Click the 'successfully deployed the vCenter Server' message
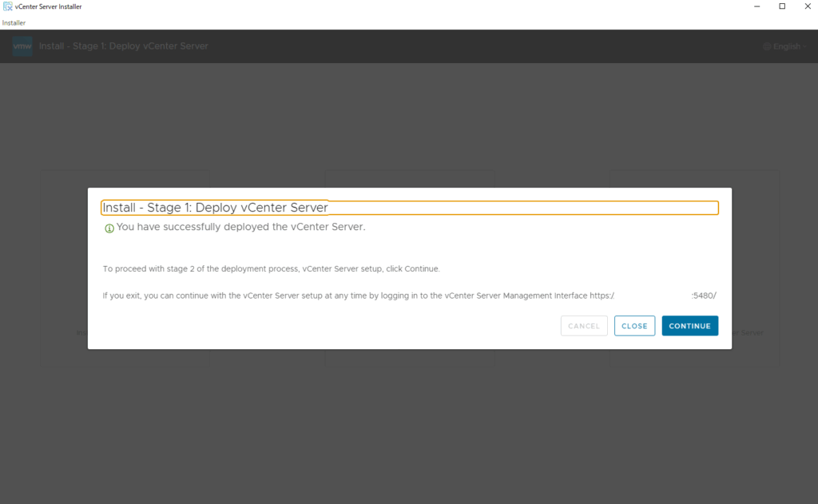818x504 pixels. tap(240, 227)
